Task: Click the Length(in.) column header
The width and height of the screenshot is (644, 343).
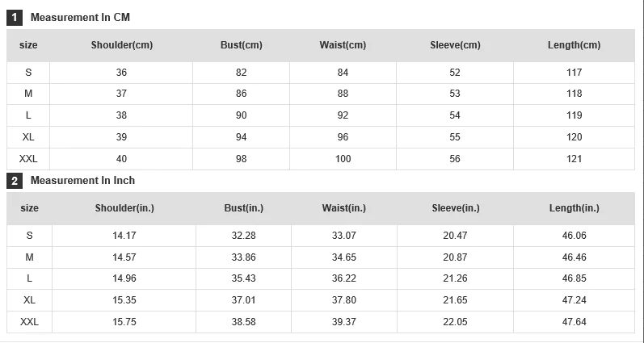Action: 575,208
